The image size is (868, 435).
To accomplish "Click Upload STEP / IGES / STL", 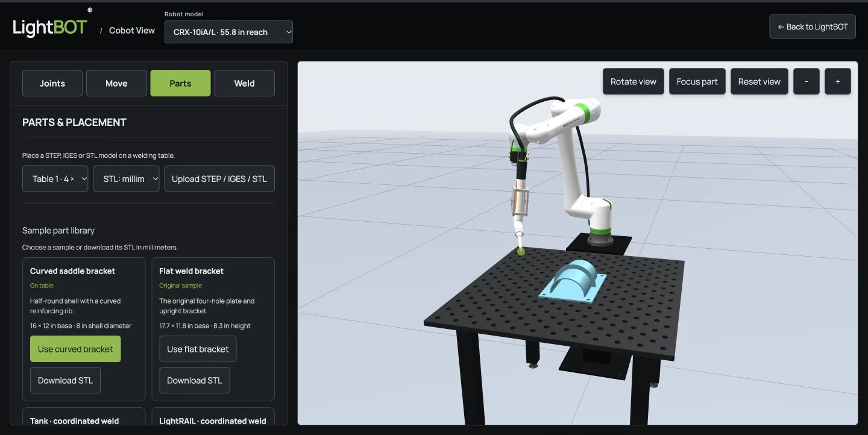I will click(x=219, y=179).
